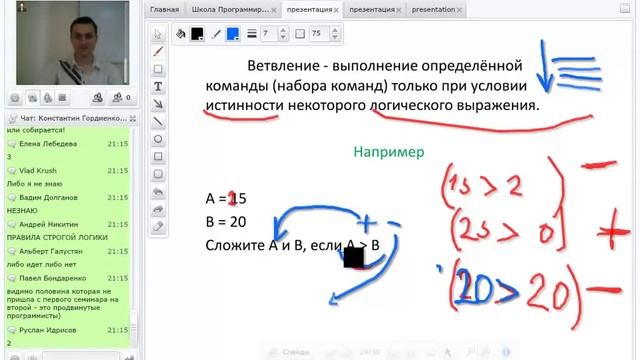This screenshot has height=360, width=640.
Task: Select the eraser tool
Action: click(158, 227)
